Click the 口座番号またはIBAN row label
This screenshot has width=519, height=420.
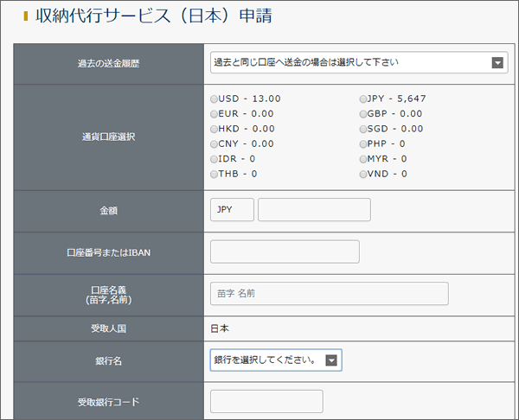pyautogui.click(x=109, y=252)
